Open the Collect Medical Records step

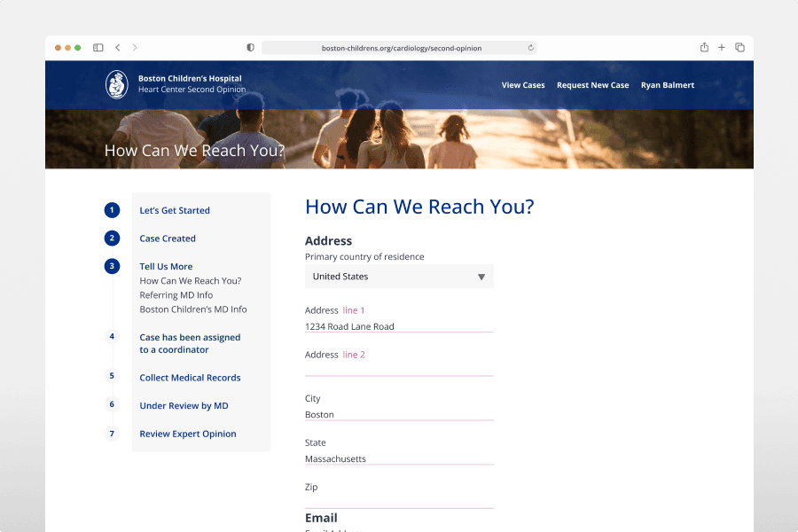[190, 378]
